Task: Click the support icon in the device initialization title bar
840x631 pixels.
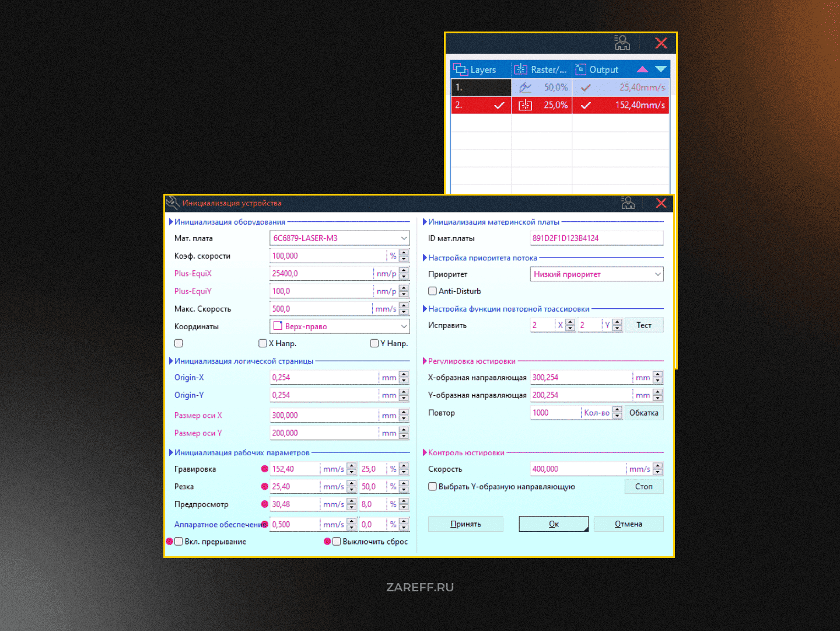Action: [x=628, y=203]
